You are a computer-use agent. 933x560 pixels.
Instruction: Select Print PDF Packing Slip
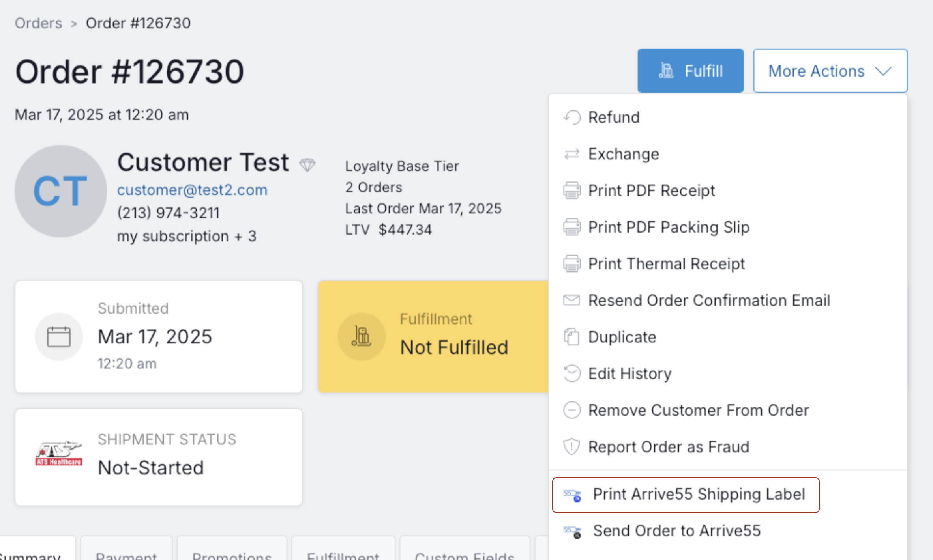[669, 228]
